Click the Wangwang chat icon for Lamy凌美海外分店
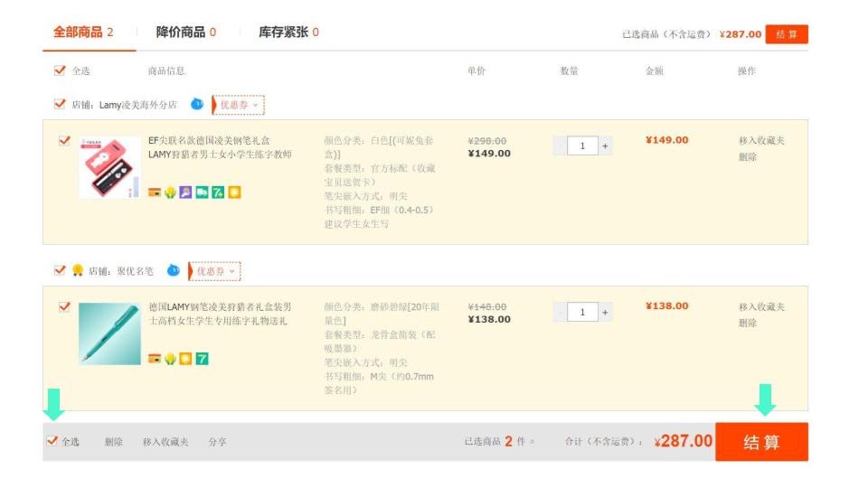 [197, 105]
